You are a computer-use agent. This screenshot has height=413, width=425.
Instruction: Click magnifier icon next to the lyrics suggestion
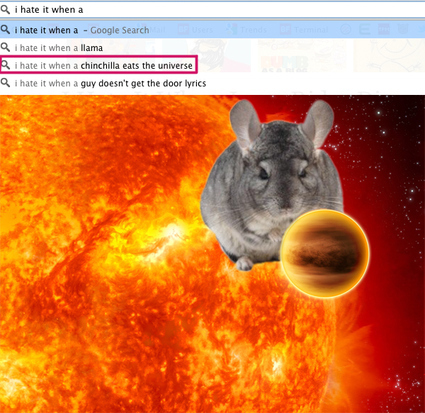point(5,83)
